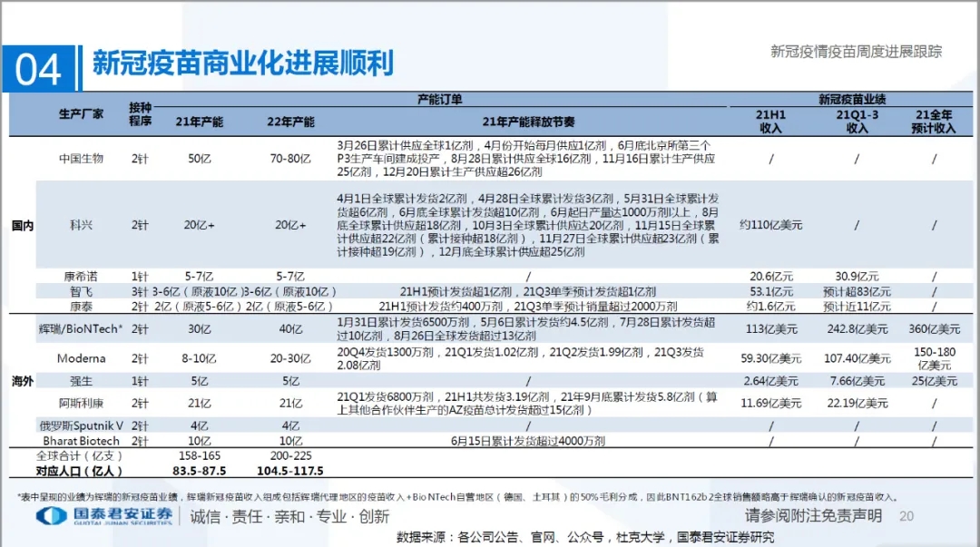980x547 pixels.
Task: Click the cell '预计超83亿元'
Action: [x=857, y=291]
